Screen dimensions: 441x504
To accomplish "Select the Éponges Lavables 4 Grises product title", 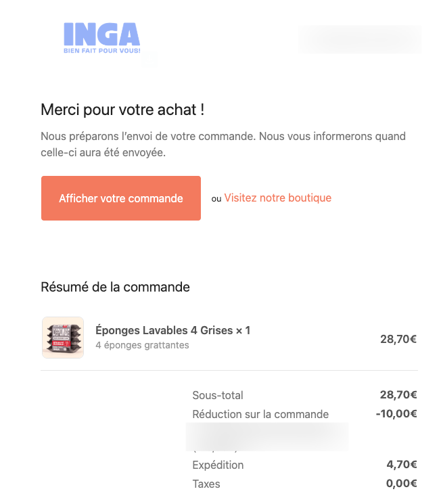I will (172, 330).
